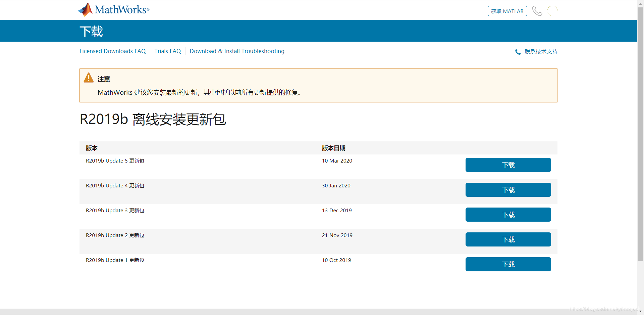Screen dimensions: 644x315
Task: Open the Licensed Downloads FAQ link
Action: [x=112, y=51]
